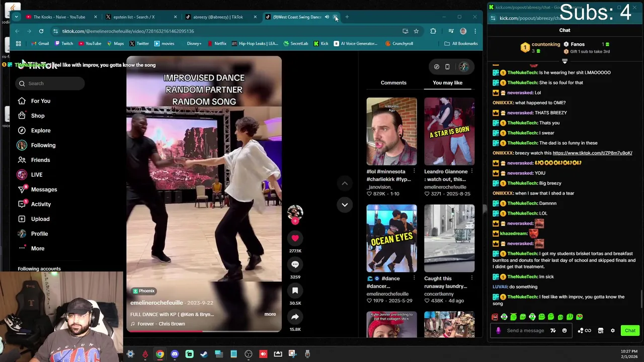
Task: Open Steam from the taskbar
Action: pos(204,354)
